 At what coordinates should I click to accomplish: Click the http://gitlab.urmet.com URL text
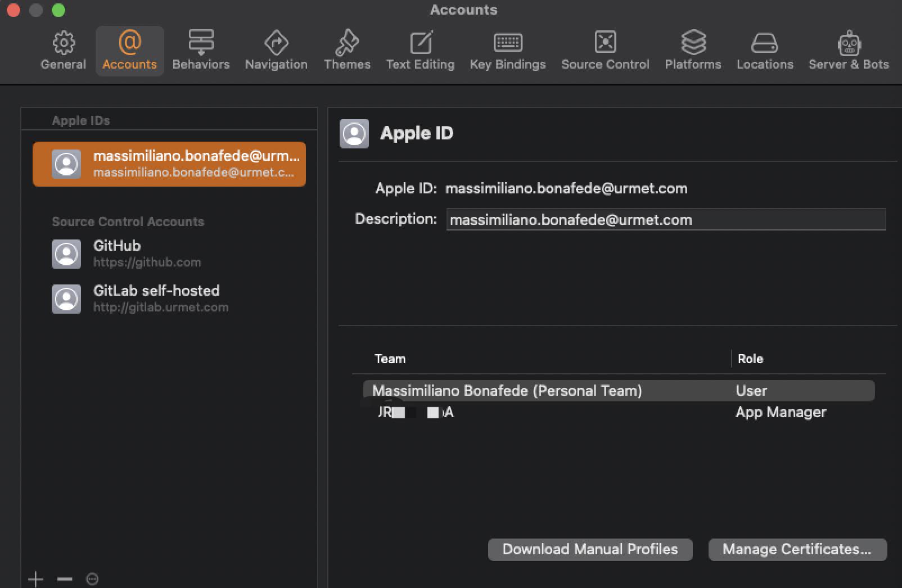(x=161, y=307)
